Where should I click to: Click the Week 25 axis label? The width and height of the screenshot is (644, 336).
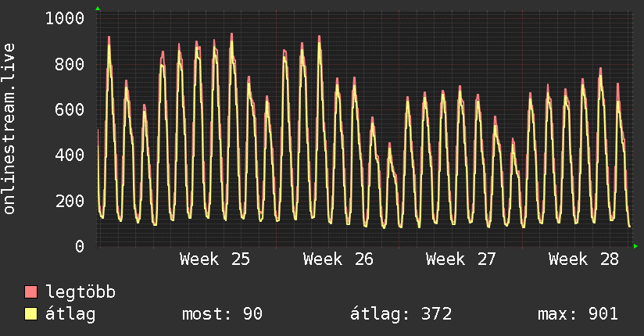point(215,259)
